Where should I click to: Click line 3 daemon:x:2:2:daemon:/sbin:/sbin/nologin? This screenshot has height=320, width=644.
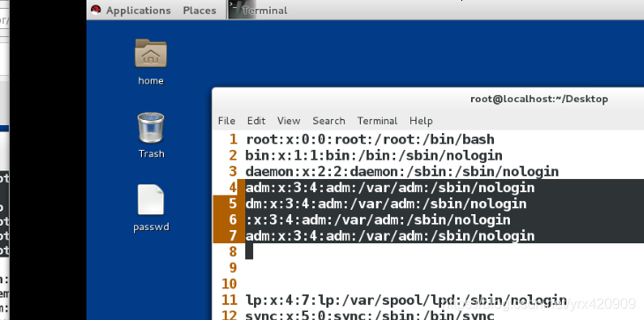point(402,172)
